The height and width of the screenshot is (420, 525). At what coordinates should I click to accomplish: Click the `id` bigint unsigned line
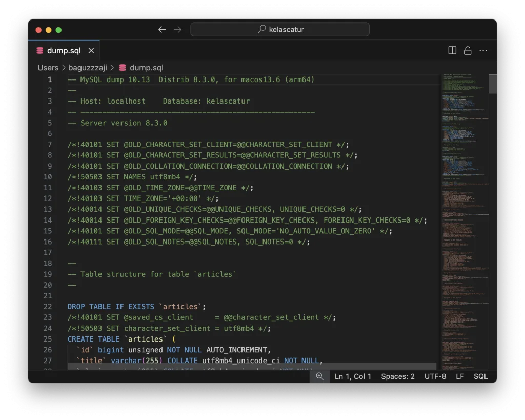pyautogui.click(x=173, y=350)
